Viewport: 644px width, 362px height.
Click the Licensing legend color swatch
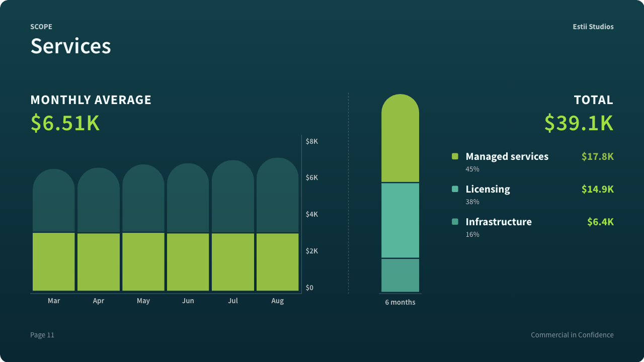tap(455, 189)
